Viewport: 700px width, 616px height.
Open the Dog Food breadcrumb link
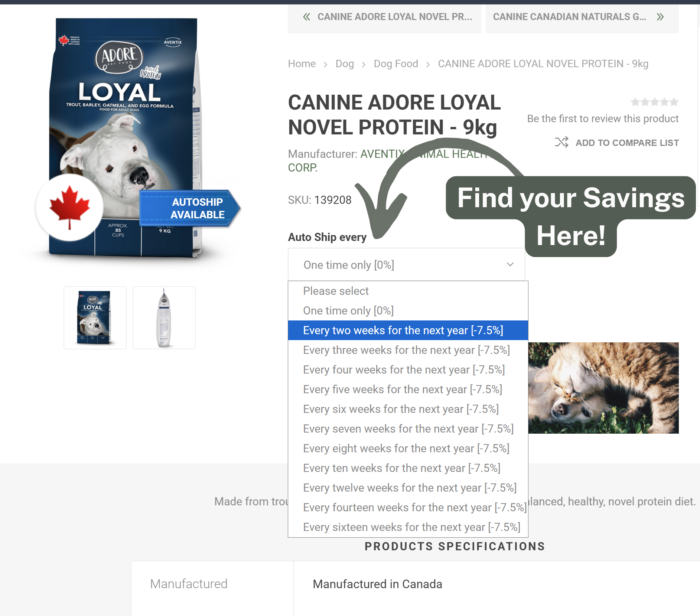pos(396,64)
